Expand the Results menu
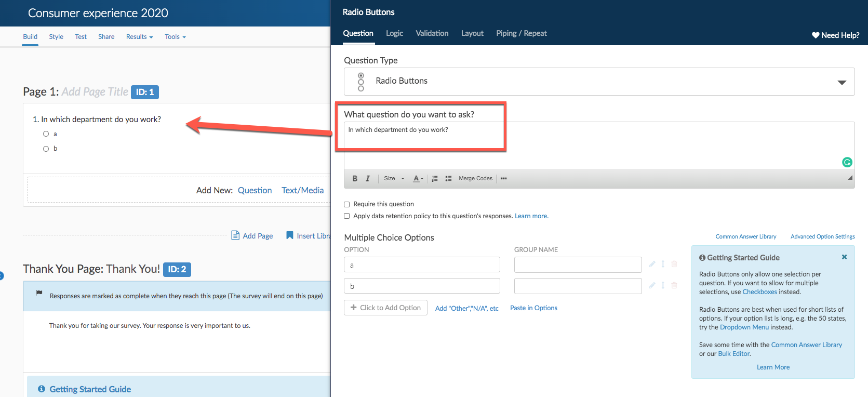Screen dimensions: 868x397 (x=139, y=37)
